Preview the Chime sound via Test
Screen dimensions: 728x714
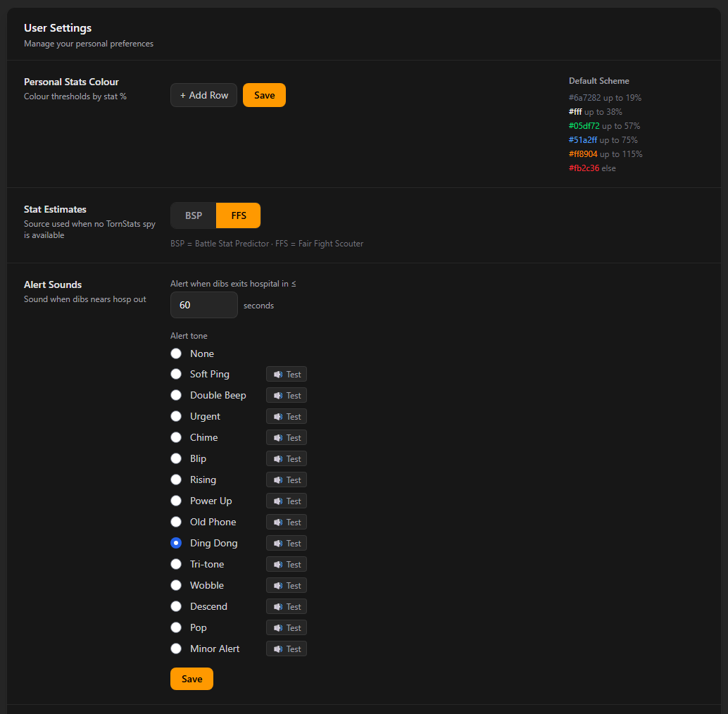pos(287,438)
